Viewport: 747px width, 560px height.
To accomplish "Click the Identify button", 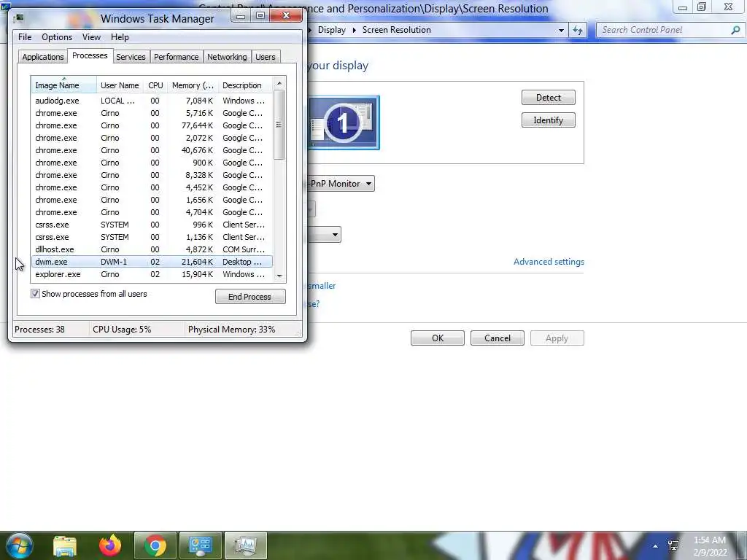I will coord(549,120).
